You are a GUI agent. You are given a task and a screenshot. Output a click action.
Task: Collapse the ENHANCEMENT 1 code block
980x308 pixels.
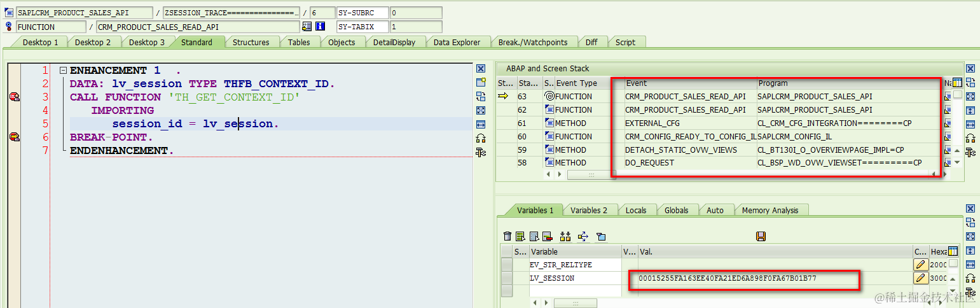coord(63,71)
